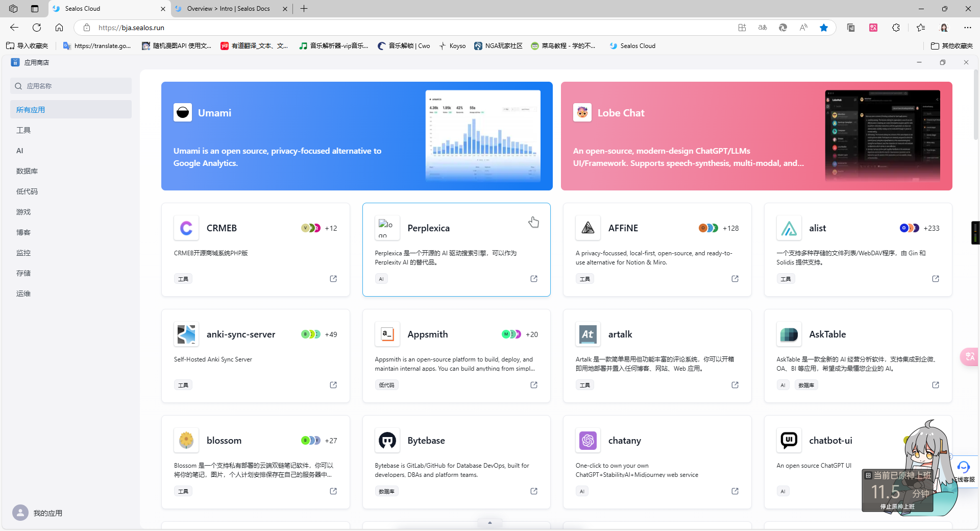
Task: Click the AFFiNE app logo icon
Action: (x=588, y=228)
